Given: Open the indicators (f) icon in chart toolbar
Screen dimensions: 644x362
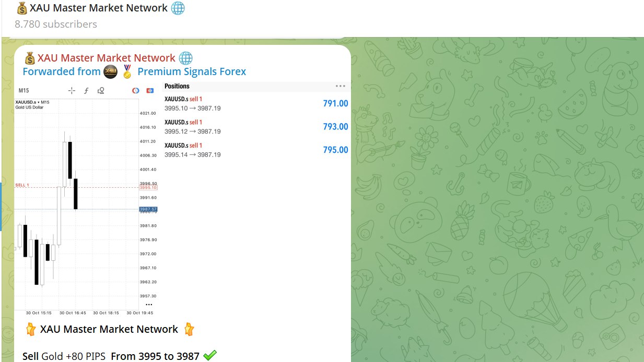Looking at the screenshot, I should 86,90.
